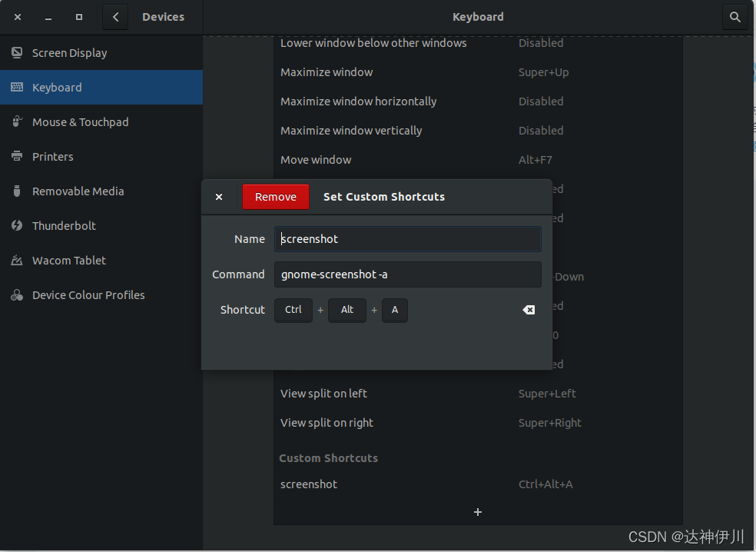
Task: Open Wacom Tablet settings
Action: pos(101,260)
